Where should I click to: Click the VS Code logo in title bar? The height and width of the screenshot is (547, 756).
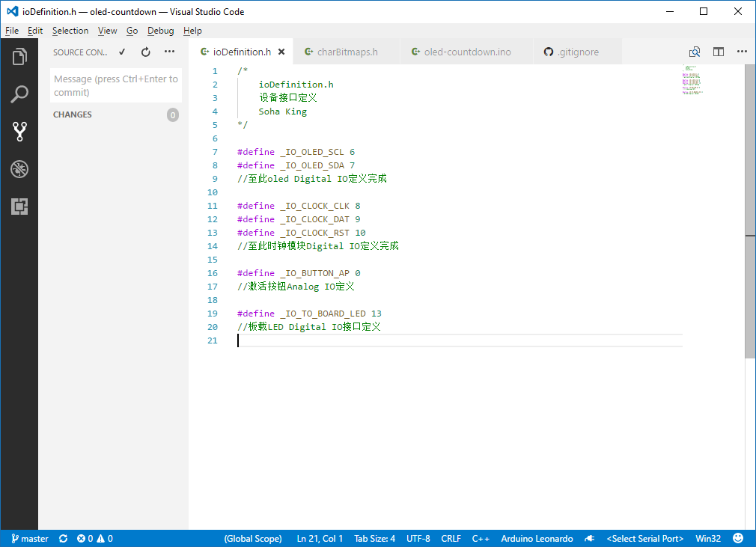(x=12, y=11)
